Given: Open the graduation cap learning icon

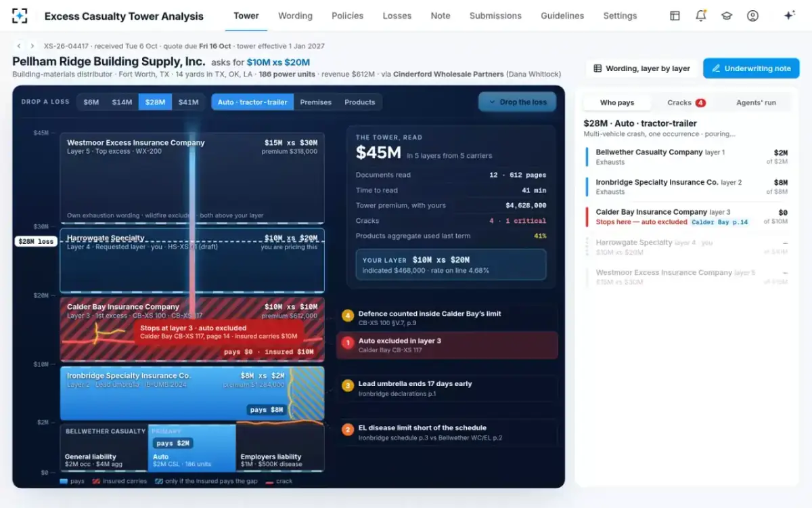Looking at the screenshot, I should tap(727, 16).
